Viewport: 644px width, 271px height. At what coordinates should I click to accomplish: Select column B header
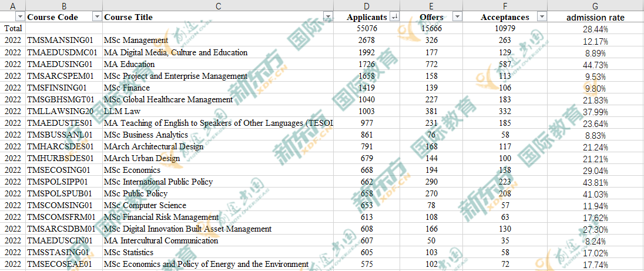point(64,6)
